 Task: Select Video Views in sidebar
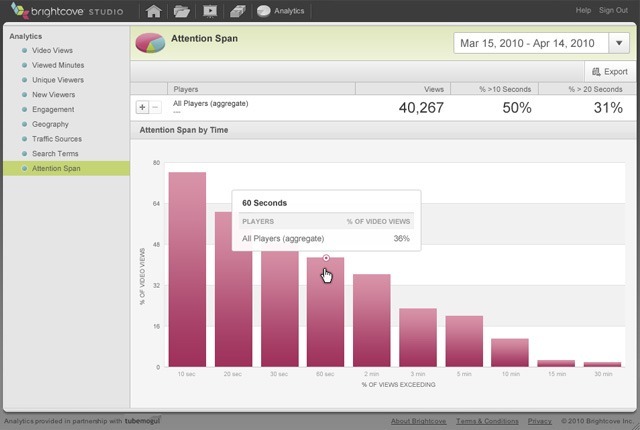pyautogui.click(x=52, y=50)
